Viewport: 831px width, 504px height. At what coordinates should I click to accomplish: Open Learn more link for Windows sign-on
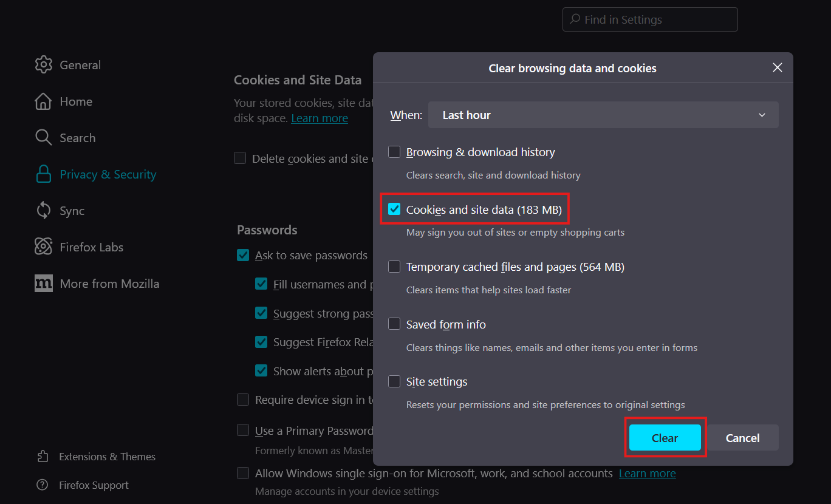647,474
